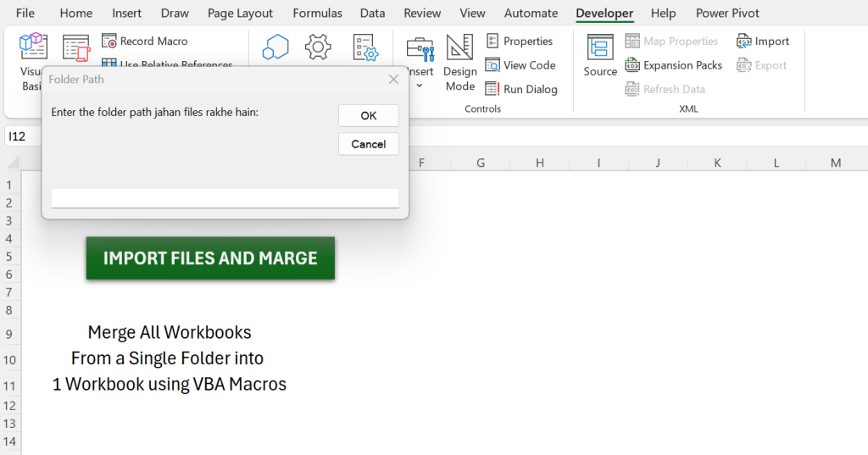
Task: Click the text 'Merge All Workbooks'
Action: (x=170, y=332)
